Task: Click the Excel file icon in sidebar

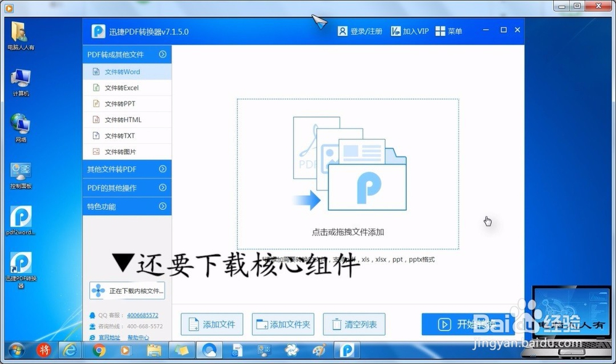Action: pos(96,87)
